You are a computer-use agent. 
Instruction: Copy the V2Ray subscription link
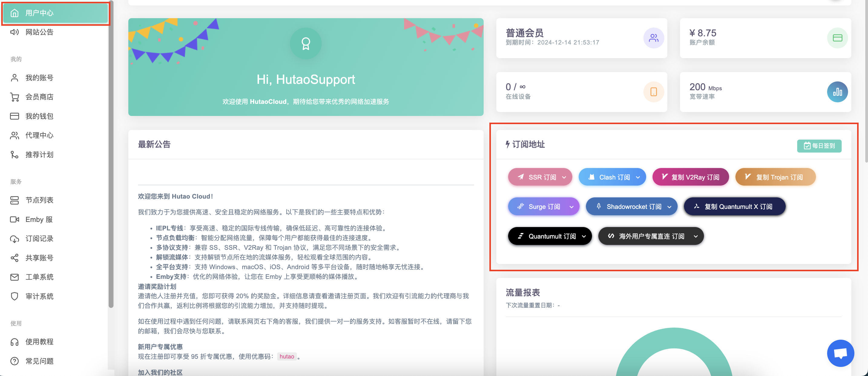pyautogui.click(x=690, y=177)
